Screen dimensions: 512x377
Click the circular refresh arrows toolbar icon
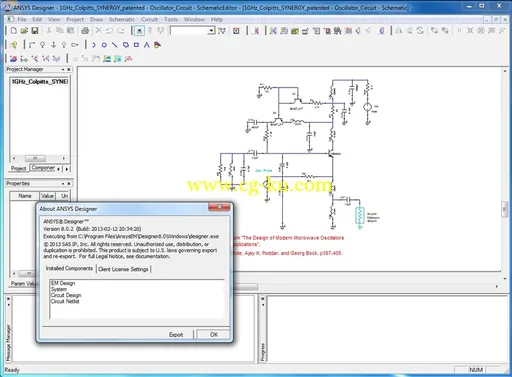pos(420,31)
